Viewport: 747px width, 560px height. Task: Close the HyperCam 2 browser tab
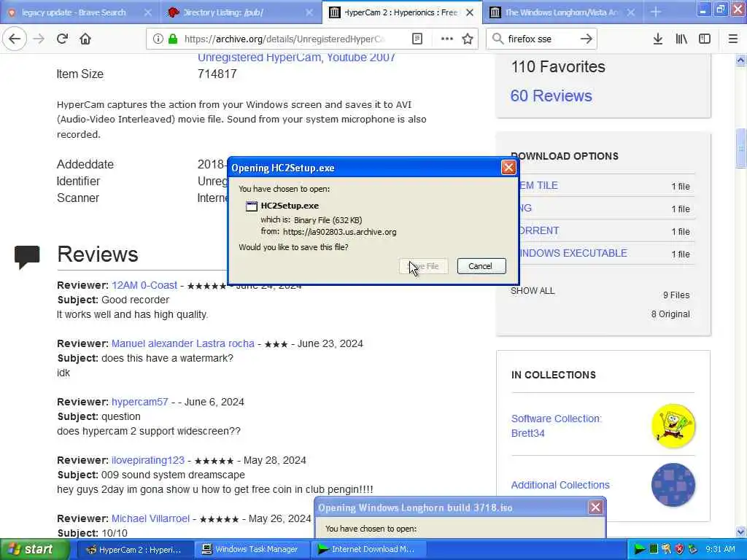[470, 12]
